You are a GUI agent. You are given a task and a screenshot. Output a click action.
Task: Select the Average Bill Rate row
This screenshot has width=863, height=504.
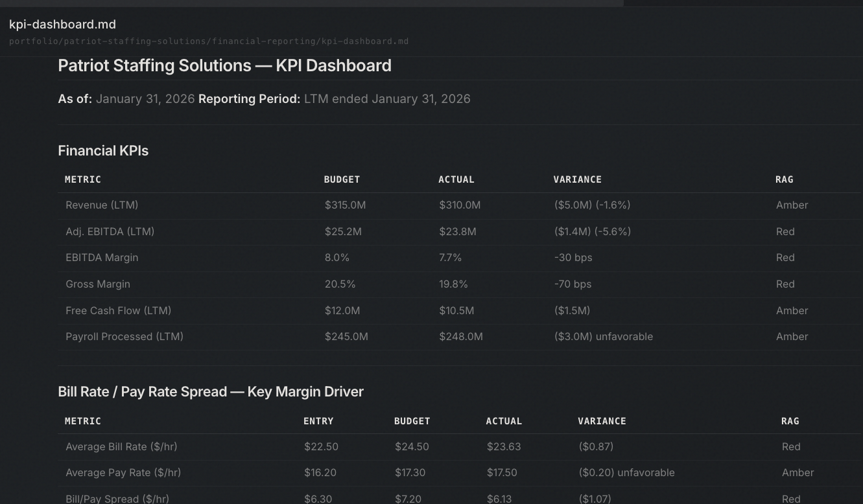121,446
